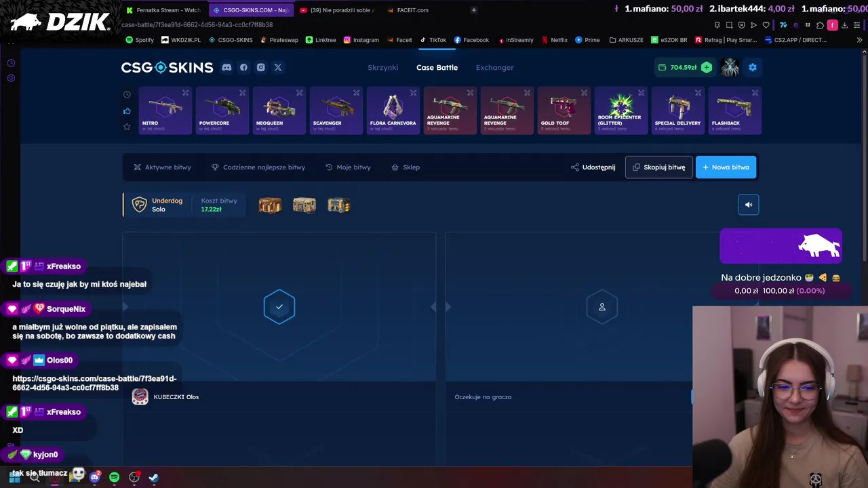Click the NITRO drop card
Viewport: 868px width, 488px height.
pyautogui.click(x=165, y=110)
